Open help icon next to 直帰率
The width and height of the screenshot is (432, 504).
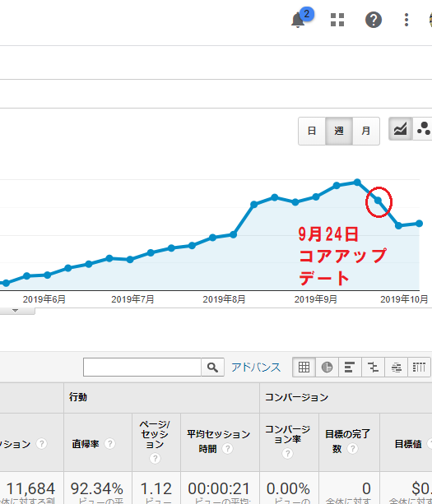coord(109,444)
